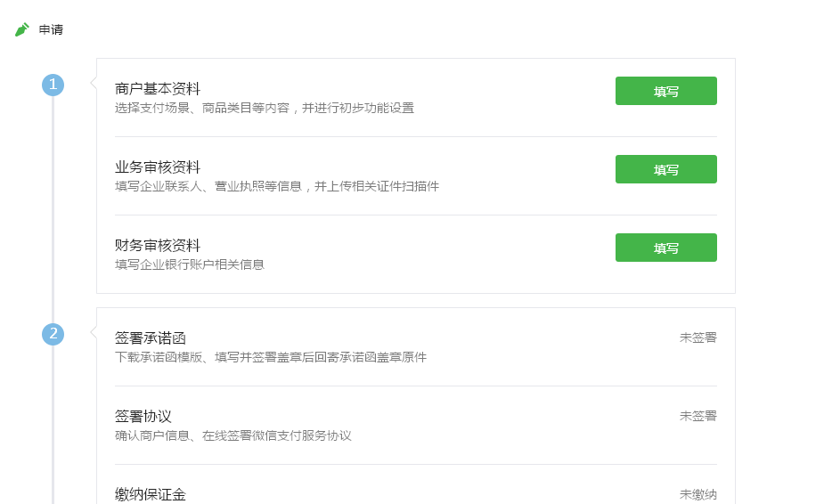Select the 签署协议 row title
Viewport: 824px width, 504px height.
coord(143,416)
